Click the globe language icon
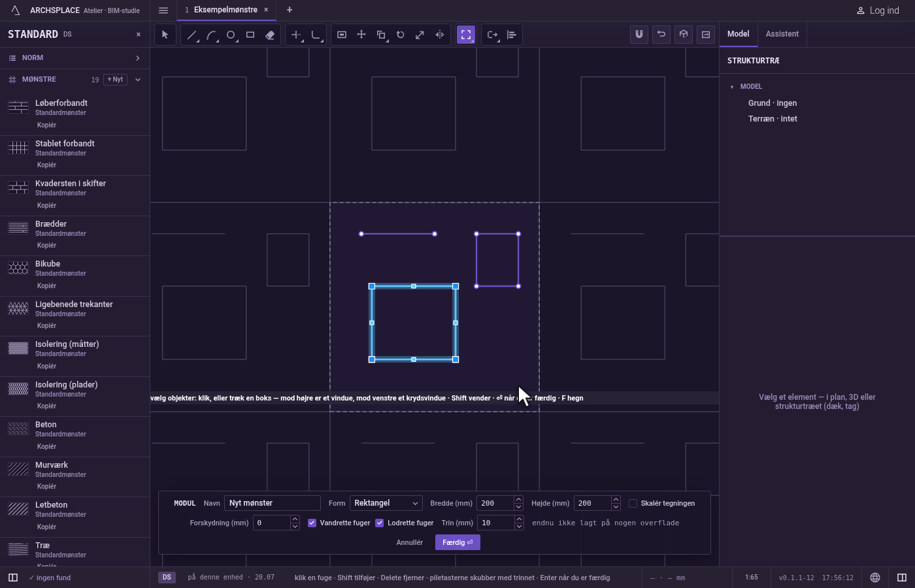Screen dimensions: 915x588 [875, 578]
